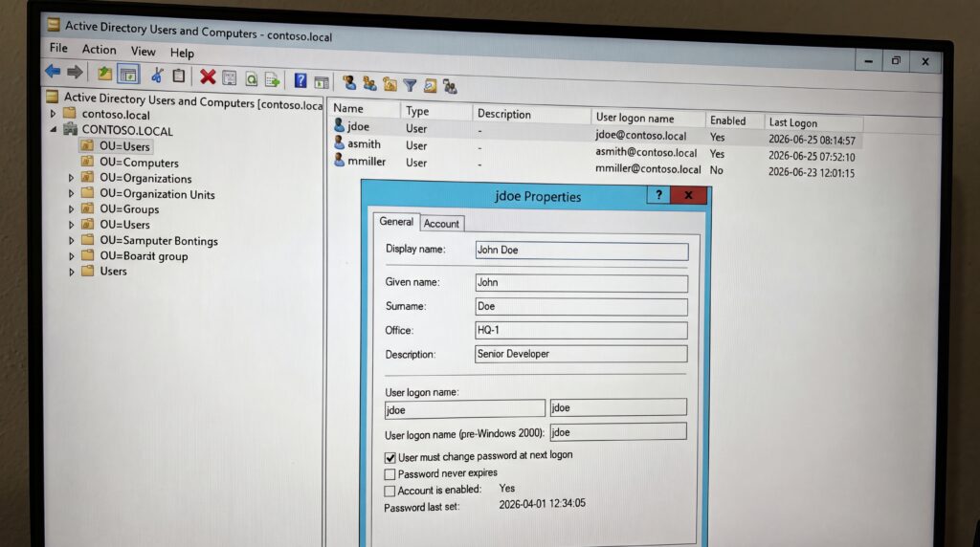Screen dimensions: 980x547
Task: Click the Cut scissors icon
Action: (157, 76)
